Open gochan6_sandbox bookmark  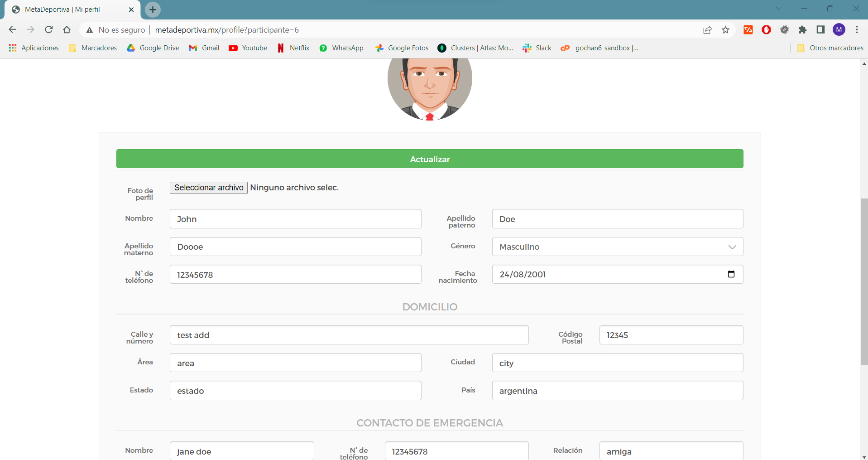click(599, 48)
